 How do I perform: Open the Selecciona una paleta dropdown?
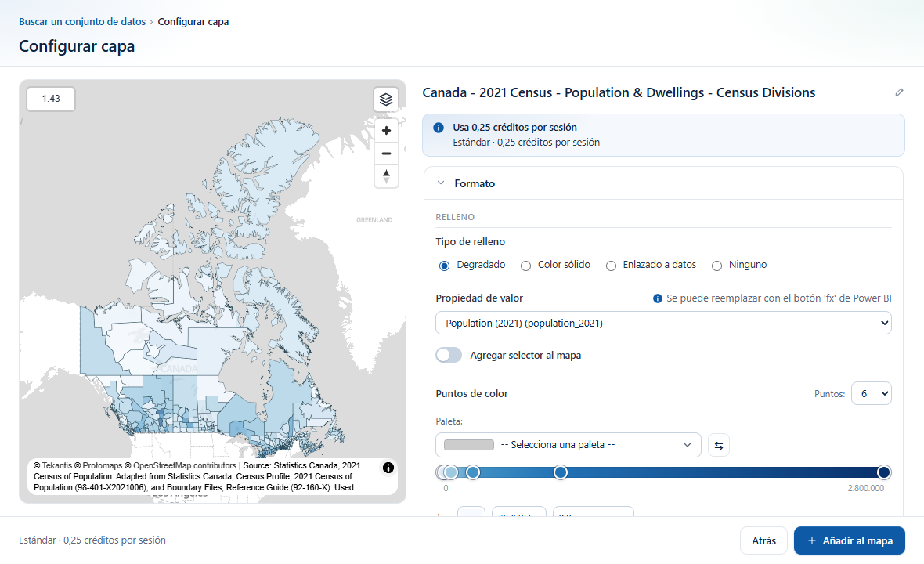(x=568, y=445)
